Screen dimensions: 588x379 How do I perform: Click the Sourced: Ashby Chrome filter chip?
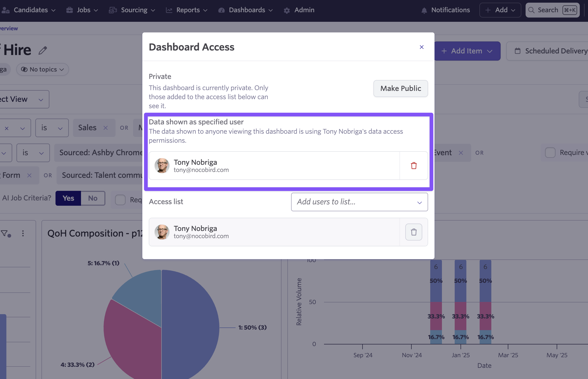pyautogui.click(x=99, y=153)
